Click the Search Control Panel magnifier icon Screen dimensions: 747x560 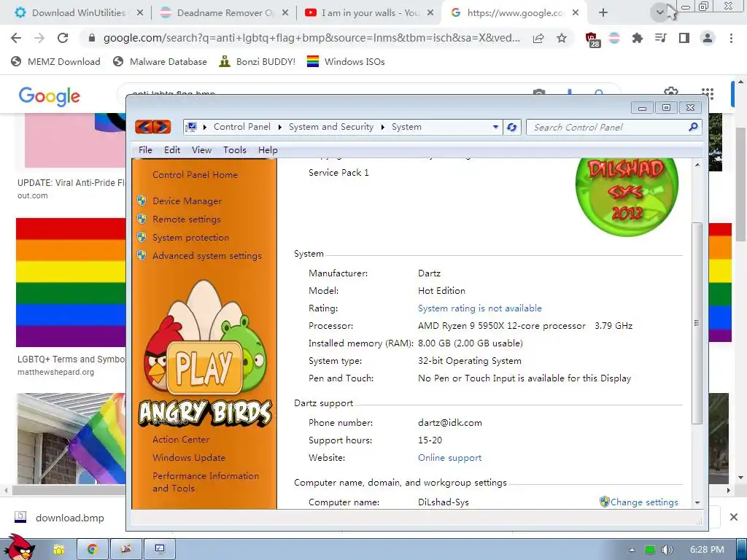[693, 127]
